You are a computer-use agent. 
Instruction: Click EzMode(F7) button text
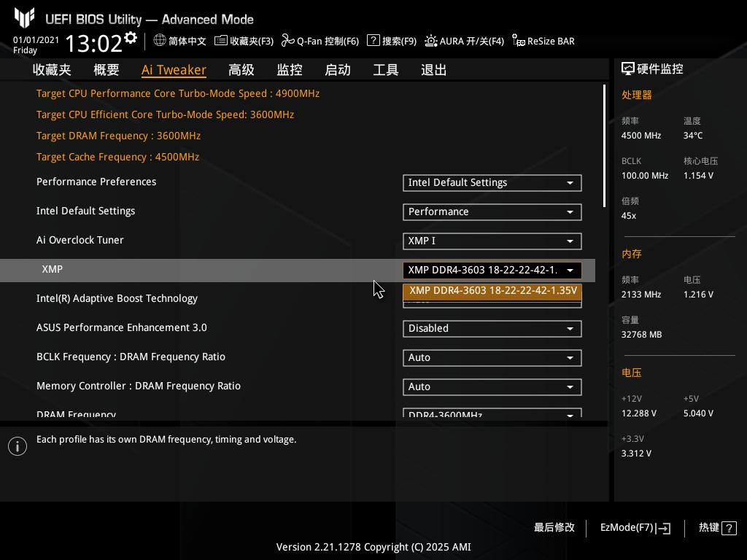click(627, 528)
